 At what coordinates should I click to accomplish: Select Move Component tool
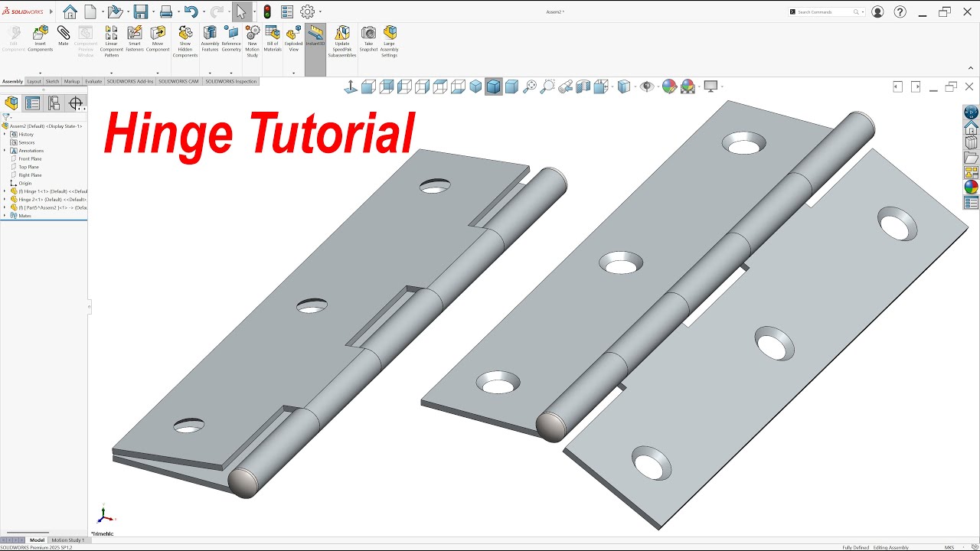point(158,38)
